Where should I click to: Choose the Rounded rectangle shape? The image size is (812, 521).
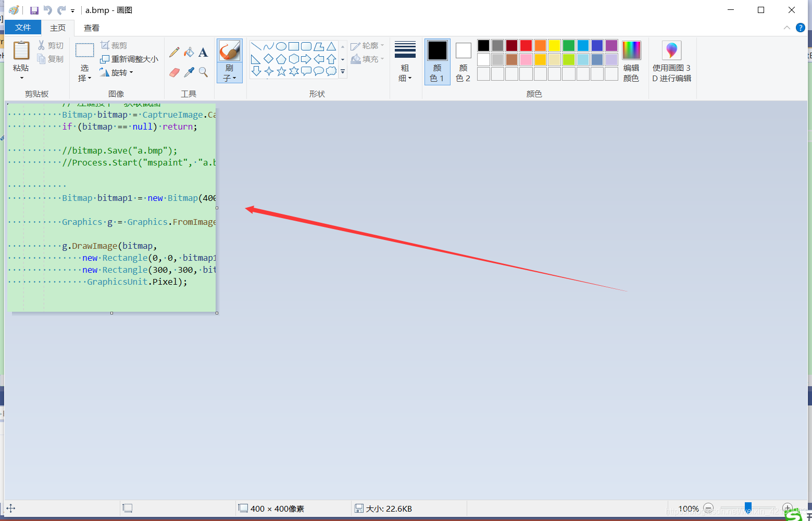(306, 46)
